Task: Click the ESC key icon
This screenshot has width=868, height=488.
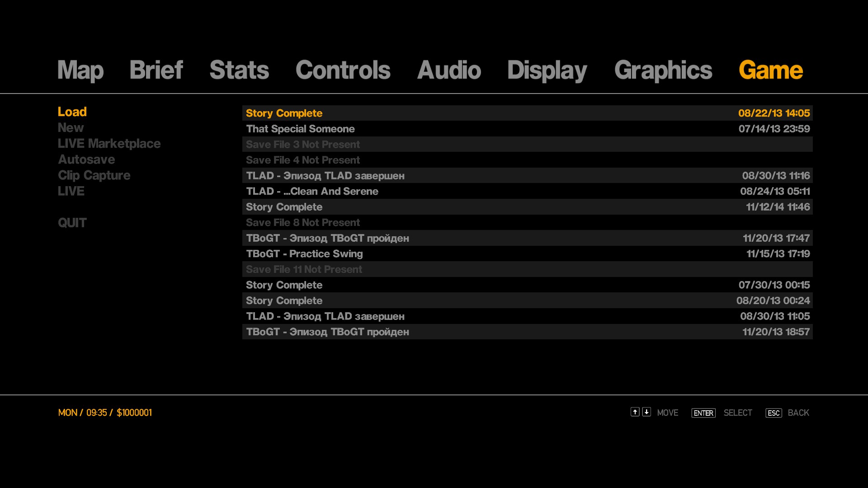Action: 774,413
